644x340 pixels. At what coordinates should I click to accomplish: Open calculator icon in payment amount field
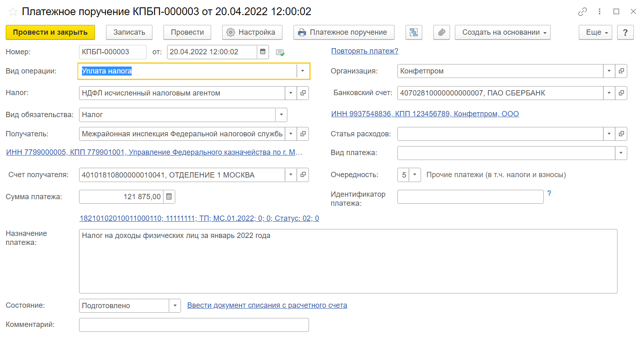[x=169, y=197]
